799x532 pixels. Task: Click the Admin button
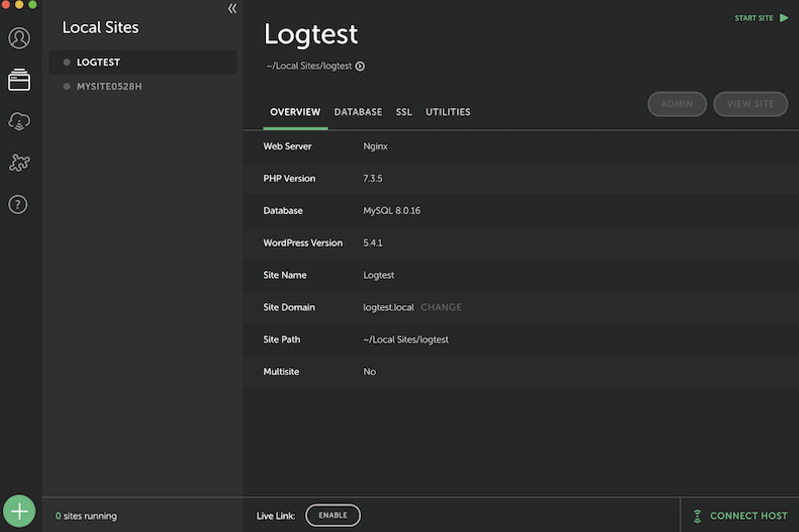[676, 104]
